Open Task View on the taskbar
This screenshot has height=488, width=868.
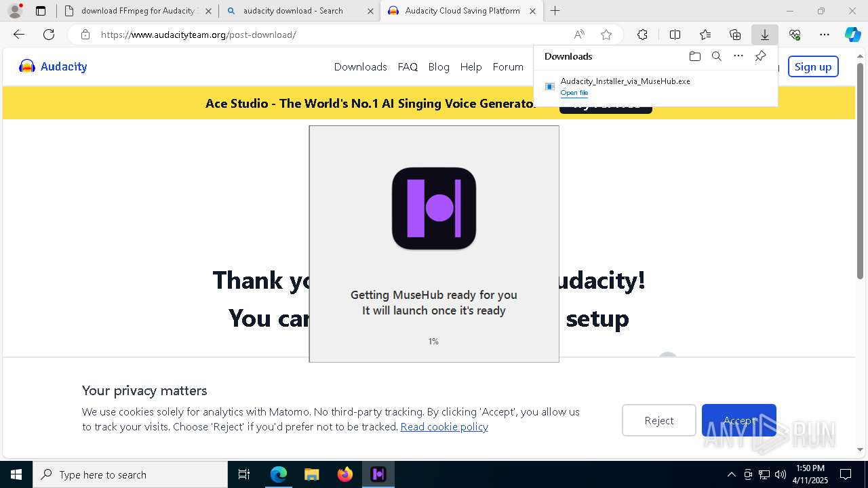(x=244, y=474)
